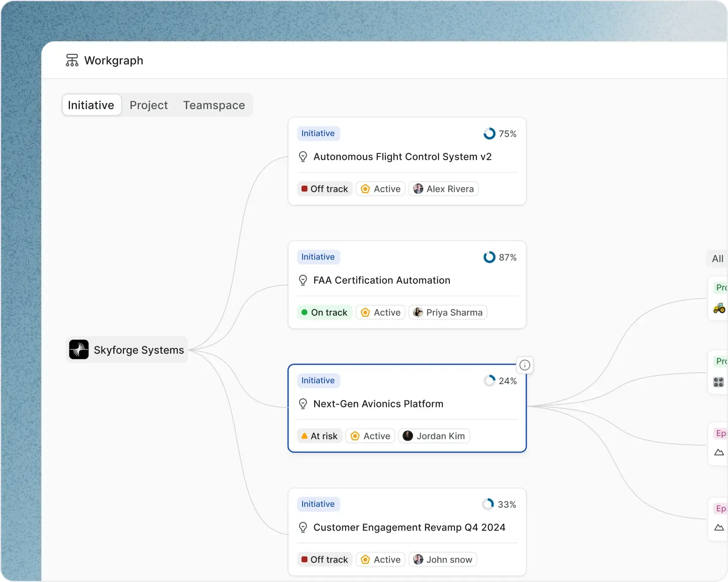Viewport: 728px width, 582px height.
Task: Expand the Active status chip on Next-Gen Avionics Platform
Action: (370, 436)
